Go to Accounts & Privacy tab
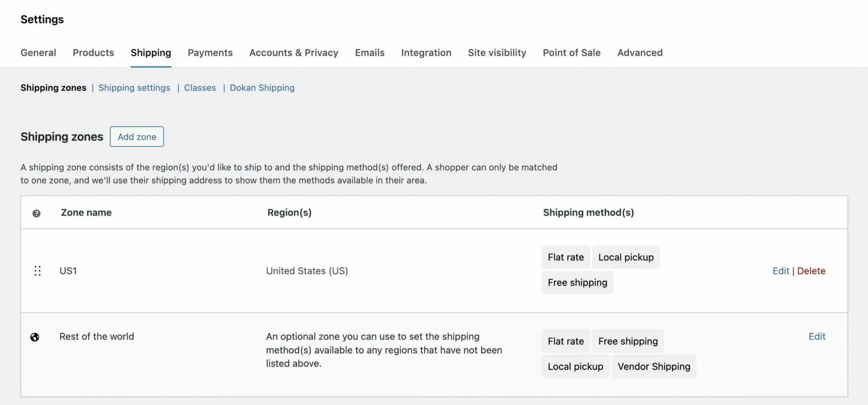This screenshot has height=405, width=868. point(294,52)
